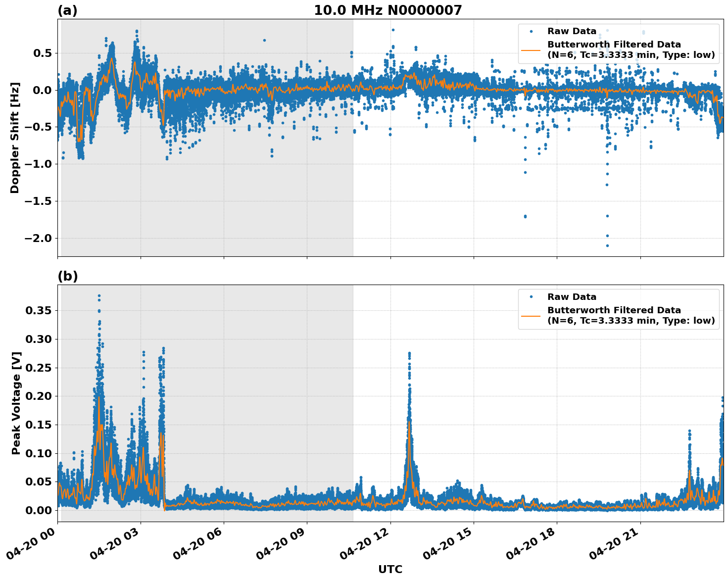Click the 'Peak Voltage [V]' axis label
Screen dimensions: 728x580
point(16,403)
